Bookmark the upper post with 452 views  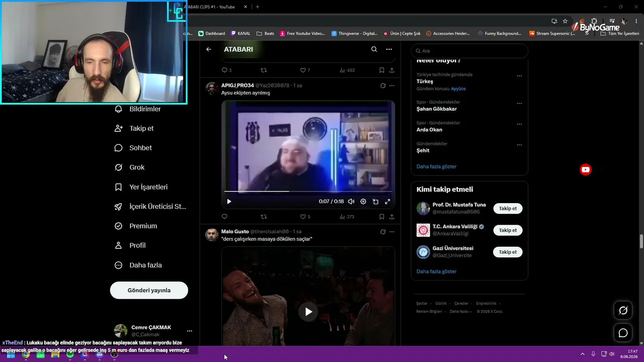coord(382,70)
